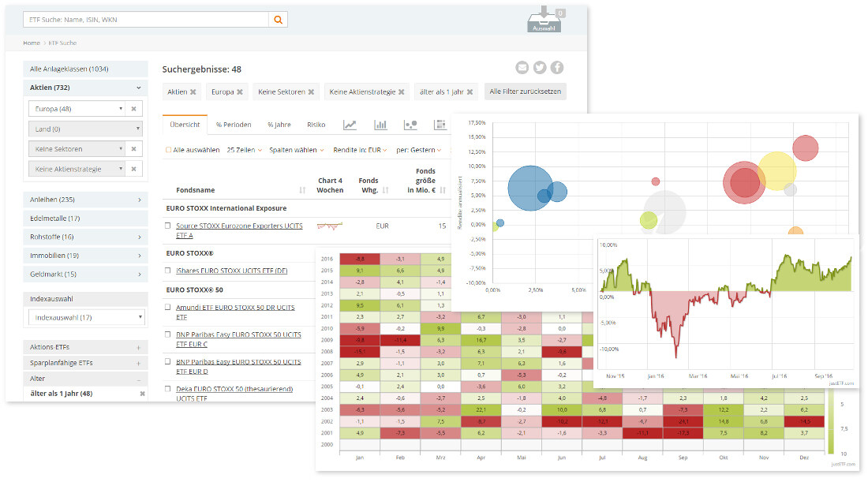Click the orange search magnifier button
This screenshot has width=868, height=482.
[278, 20]
